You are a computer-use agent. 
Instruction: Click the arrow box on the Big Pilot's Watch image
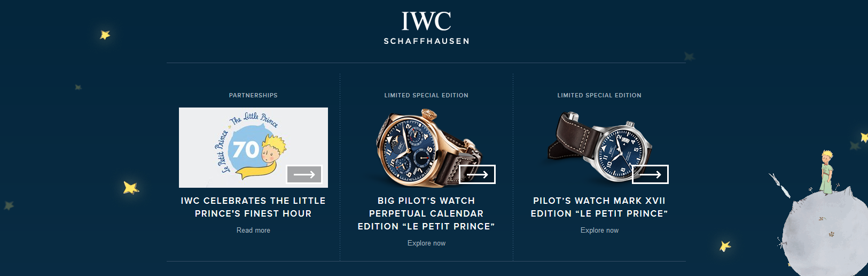(478, 174)
